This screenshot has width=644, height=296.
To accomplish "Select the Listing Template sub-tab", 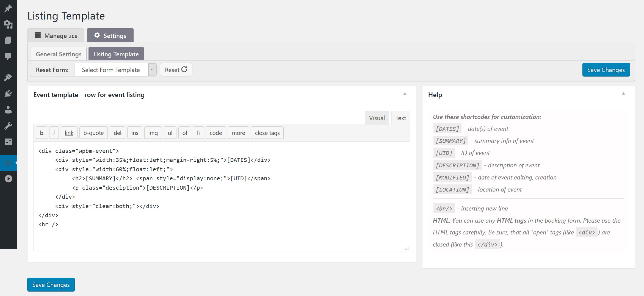I will click(116, 54).
